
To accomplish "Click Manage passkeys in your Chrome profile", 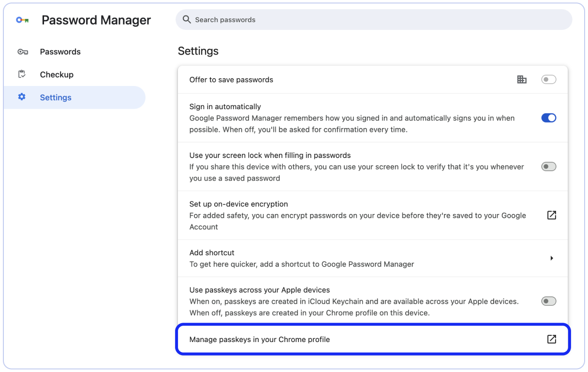I will pos(373,339).
